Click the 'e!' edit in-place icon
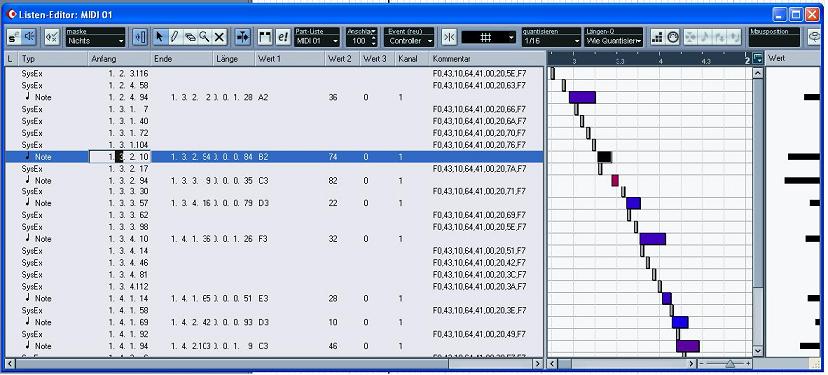The height and width of the screenshot is (375, 828). (283, 37)
